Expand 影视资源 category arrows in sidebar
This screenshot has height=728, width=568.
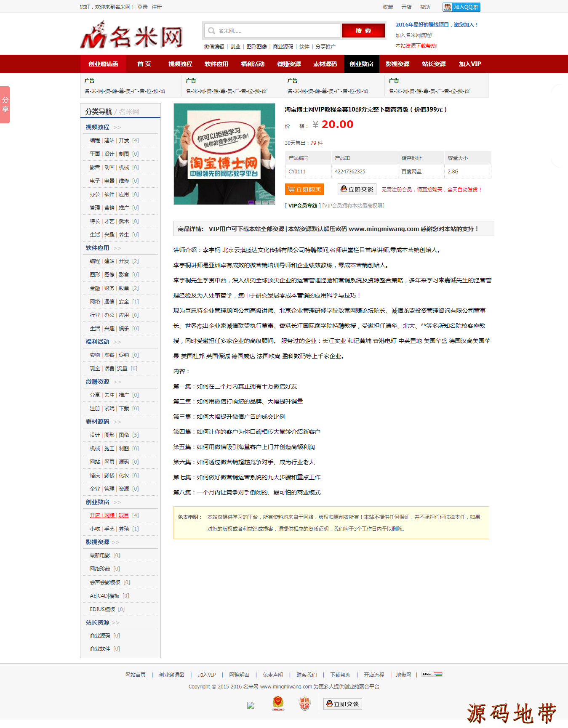[x=116, y=542]
